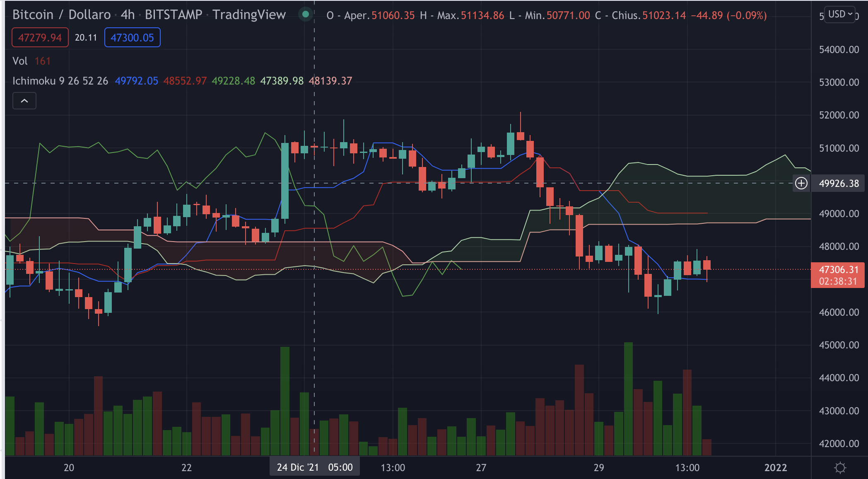Screen dimensions: 868x479
Task: Select the Bitcoin / Dollaro symbol title
Action: (62, 15)
